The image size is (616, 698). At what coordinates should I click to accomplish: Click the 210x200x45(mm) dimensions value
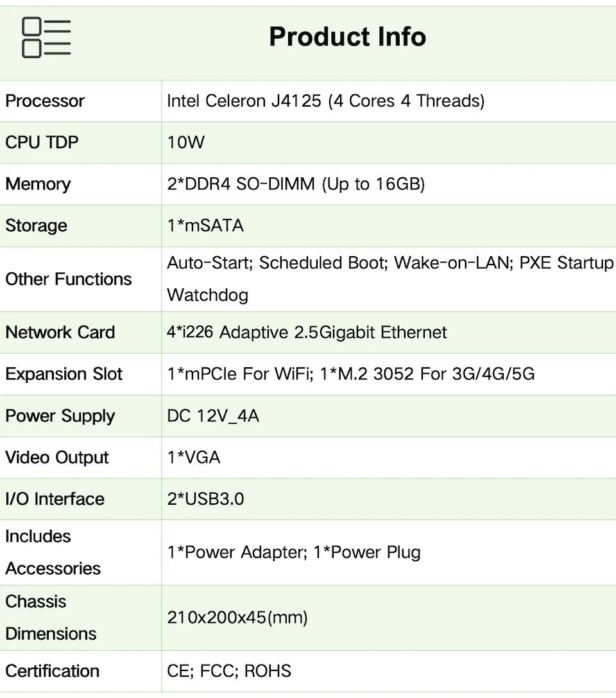tap(237, 618)
